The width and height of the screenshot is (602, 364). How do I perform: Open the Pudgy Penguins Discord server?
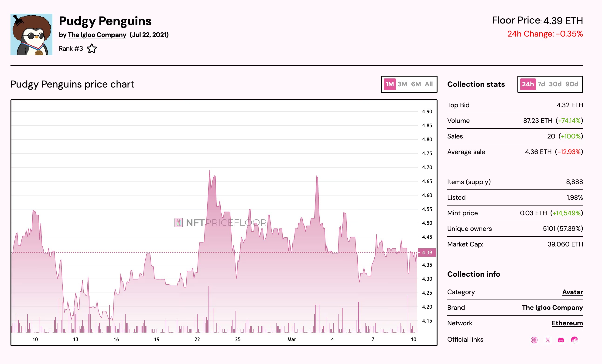[x=562, y=340]
